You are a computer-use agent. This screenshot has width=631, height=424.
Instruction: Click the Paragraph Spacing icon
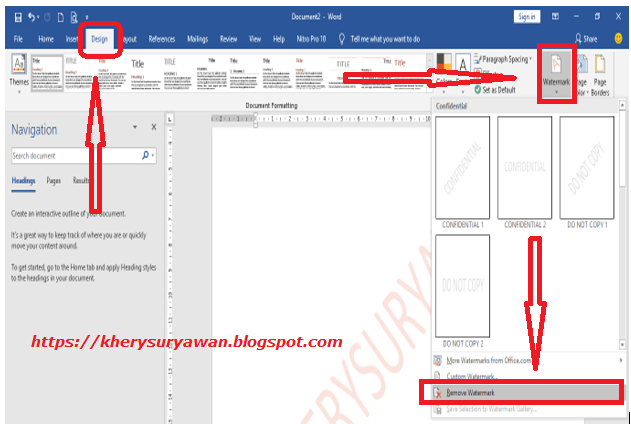pos(477,59)
